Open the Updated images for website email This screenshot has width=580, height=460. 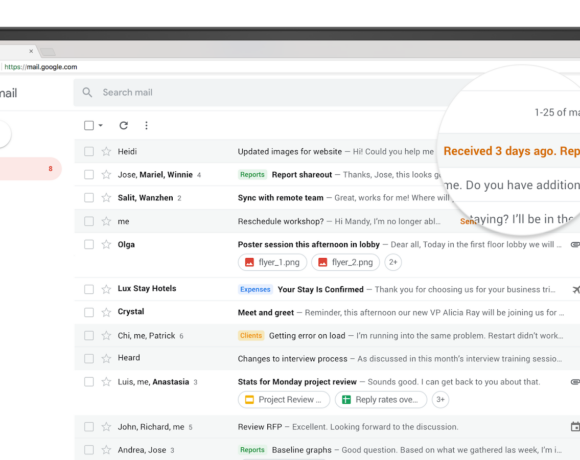tap(255, 151)
